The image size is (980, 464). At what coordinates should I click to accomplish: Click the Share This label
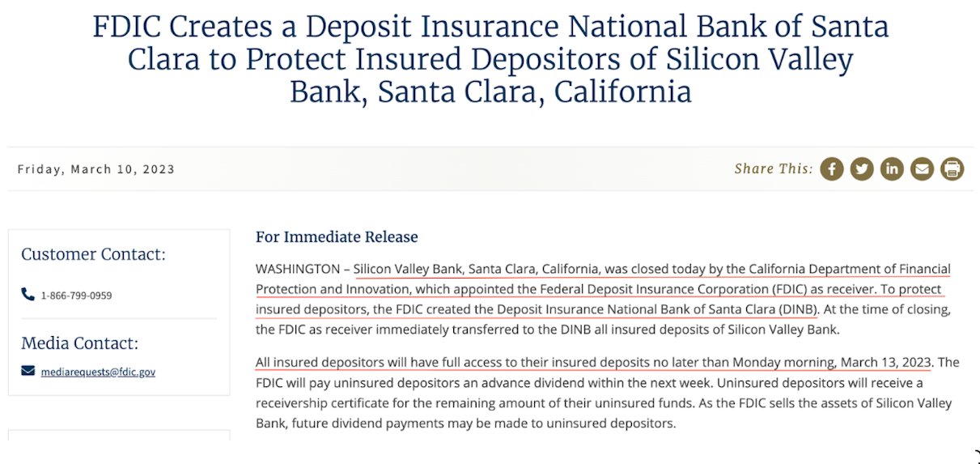coord(774,168)
